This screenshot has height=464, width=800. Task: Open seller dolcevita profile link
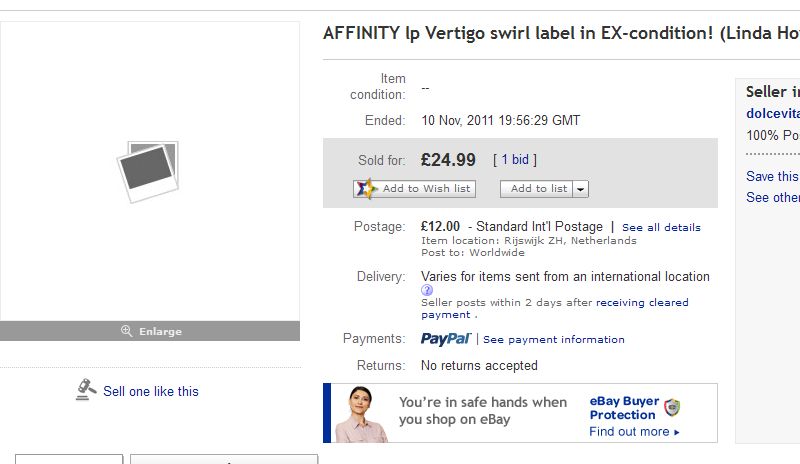tap(772, 114)
